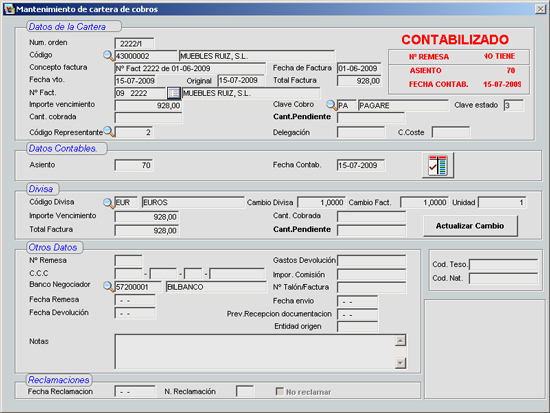This screenshot has height=413, width=550.
Task: Toggle the No reclamar checkbox
Action: point(280,391)
